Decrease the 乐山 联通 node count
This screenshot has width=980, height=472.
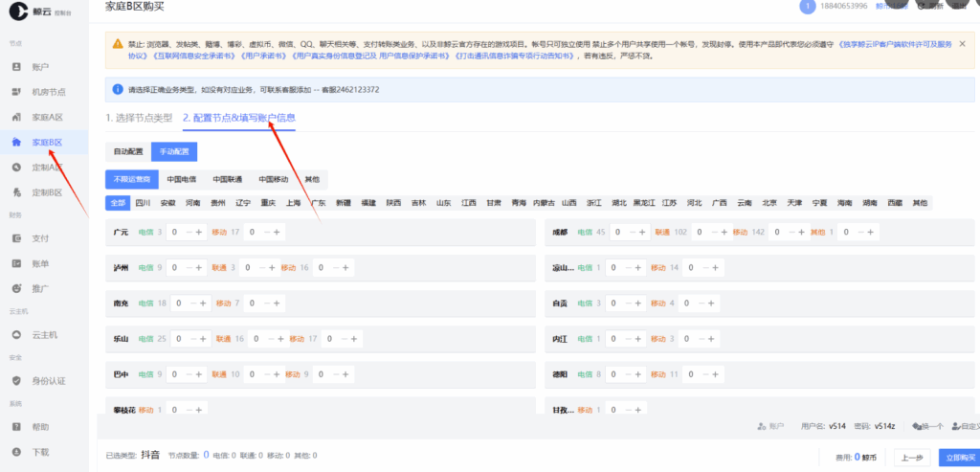269,339
